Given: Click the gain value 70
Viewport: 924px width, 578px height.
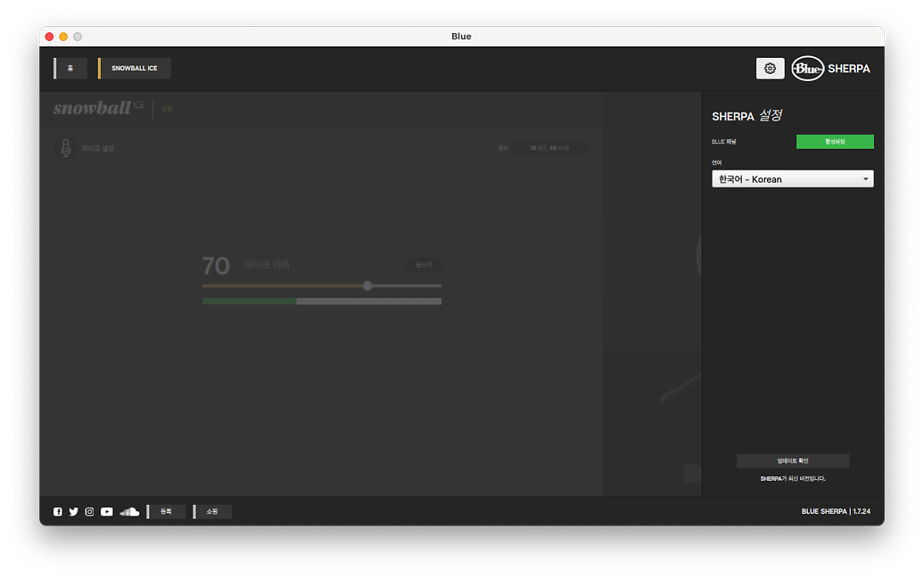Looking at the screenshot, I should [x=216, y=266].
